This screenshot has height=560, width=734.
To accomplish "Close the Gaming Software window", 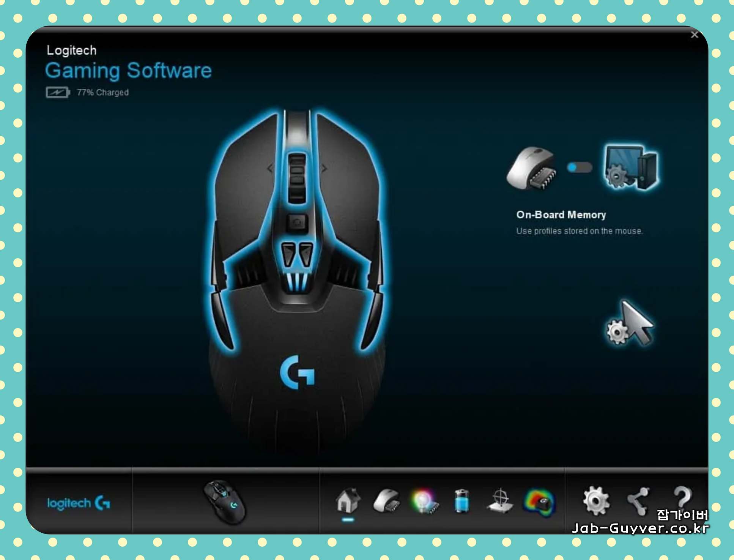I will [694, 35].
